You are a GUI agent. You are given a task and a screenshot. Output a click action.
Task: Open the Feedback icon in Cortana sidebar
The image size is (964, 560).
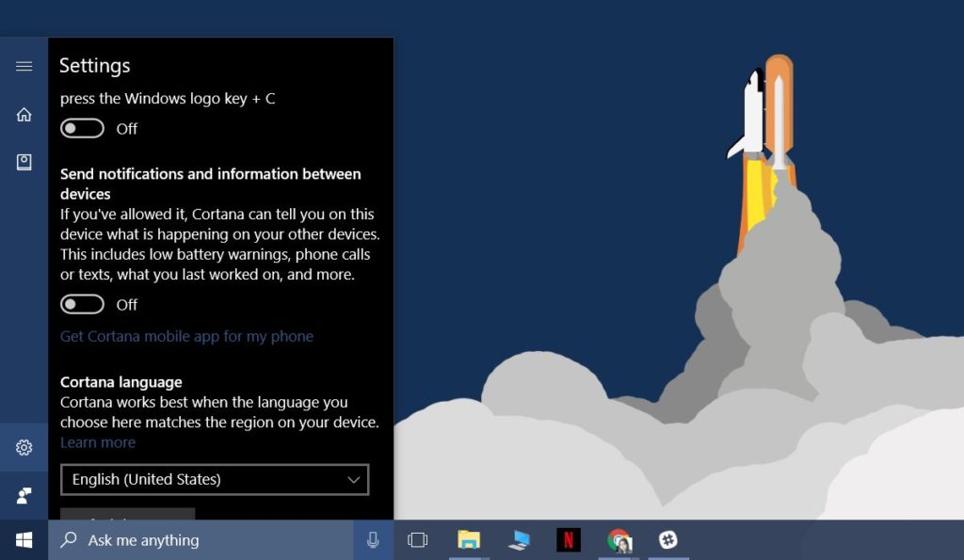tap(24, 494)
